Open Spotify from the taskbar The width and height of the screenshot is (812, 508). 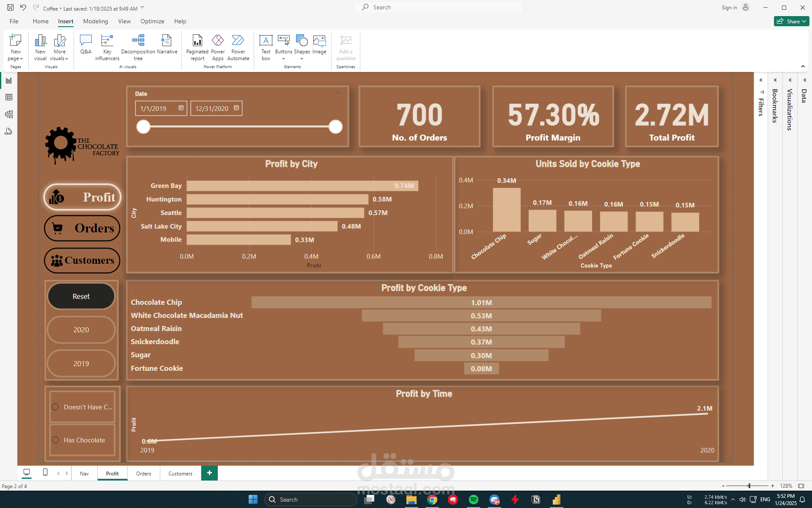[x=474, y=500]
